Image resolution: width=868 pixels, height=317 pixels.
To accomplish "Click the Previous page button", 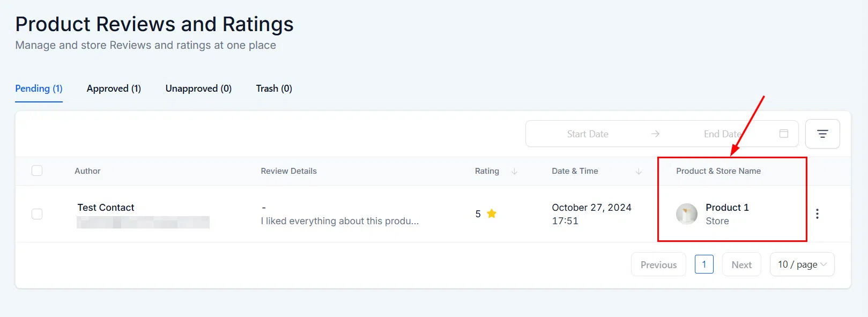I will click(x=658, y=264).
